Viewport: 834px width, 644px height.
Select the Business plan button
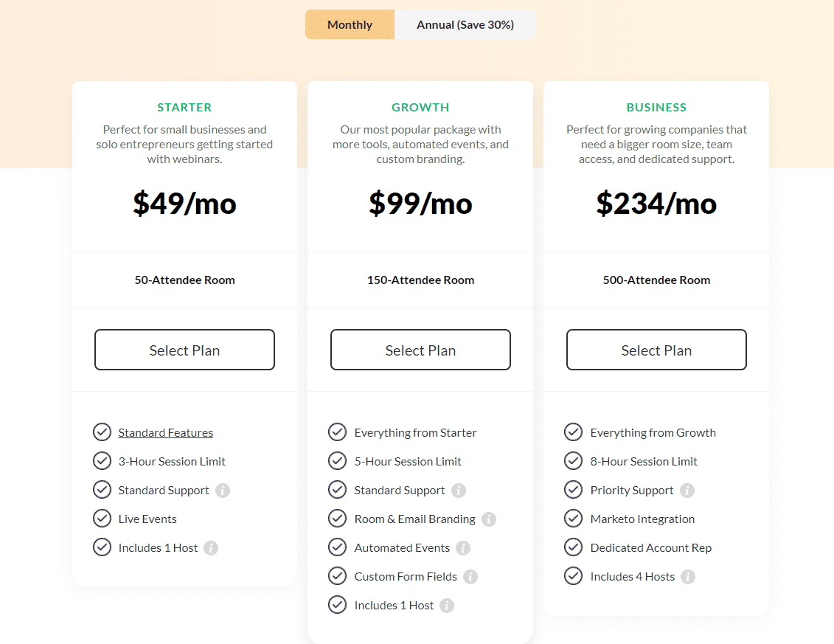[656, 350]
